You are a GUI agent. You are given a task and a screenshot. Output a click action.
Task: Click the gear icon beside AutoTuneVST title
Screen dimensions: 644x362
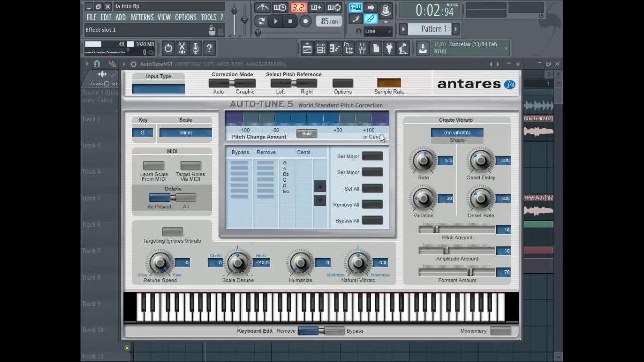click(x=133, y=64)
